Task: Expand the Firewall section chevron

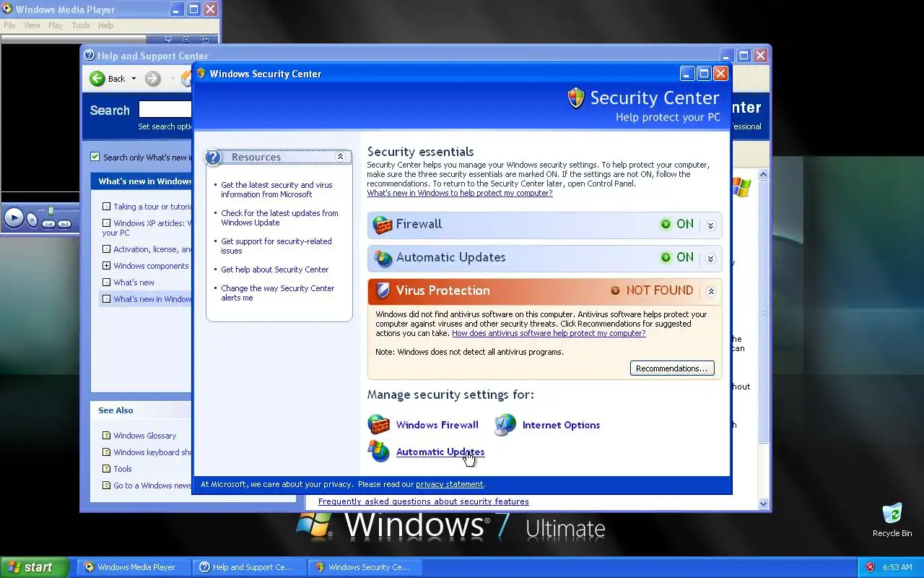Action: click(710, 225)
